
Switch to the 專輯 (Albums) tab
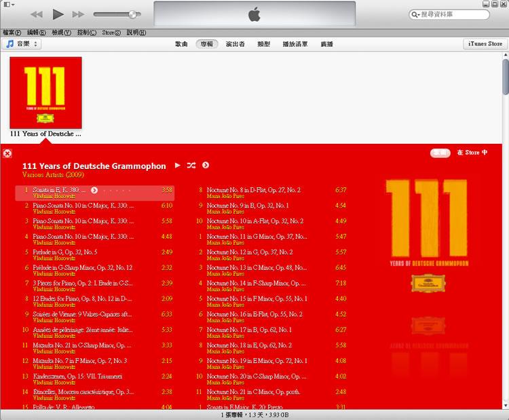[207, 44]
